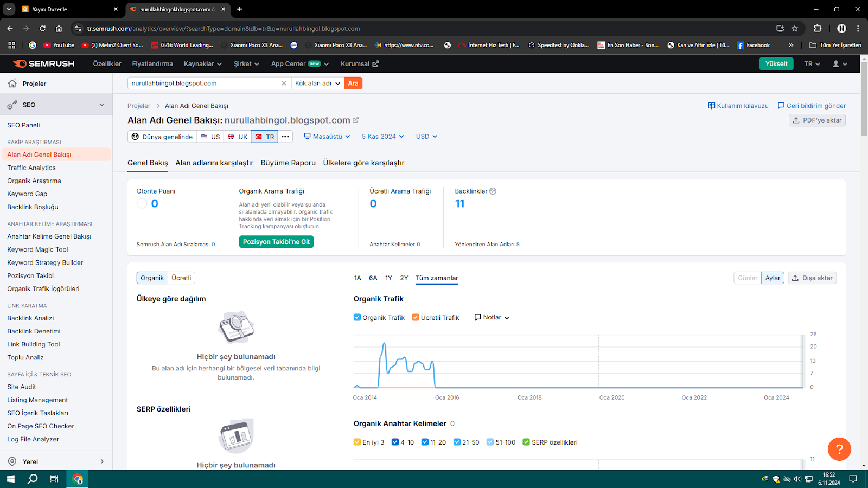
Task: Click PDF'ye aktar button
Action: coord(817,120)
